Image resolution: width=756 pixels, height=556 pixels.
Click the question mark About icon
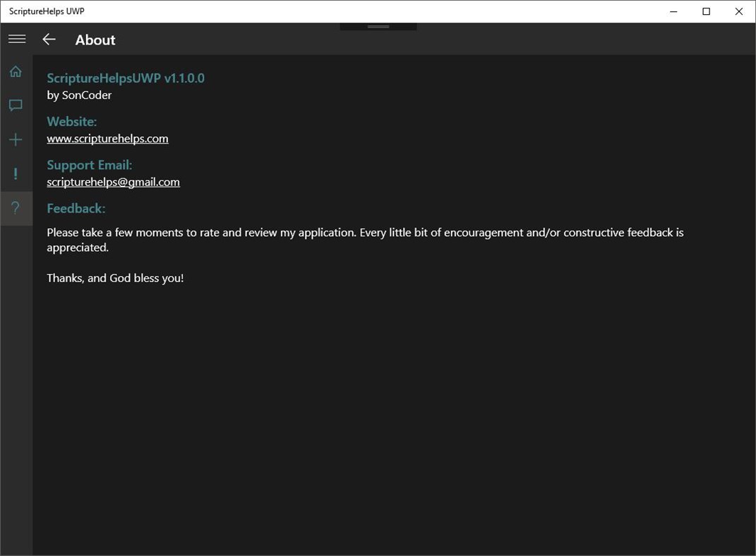pos(16,207)
